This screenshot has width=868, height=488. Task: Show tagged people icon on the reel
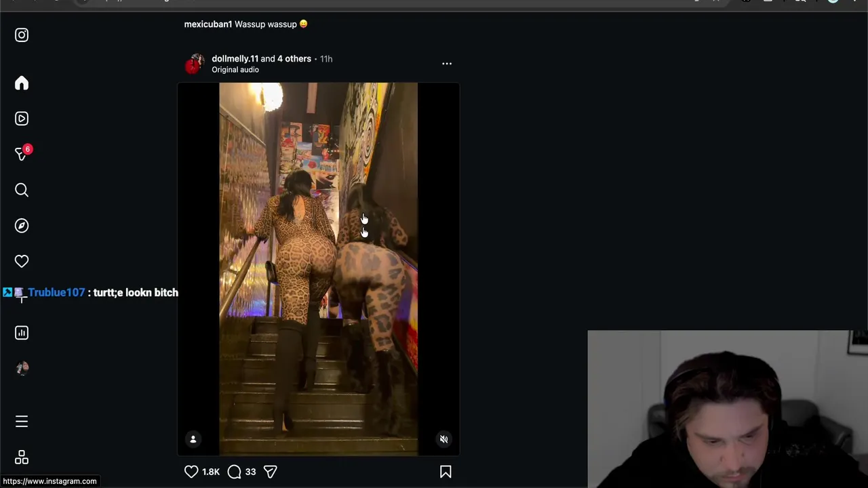tap(193, 439)
